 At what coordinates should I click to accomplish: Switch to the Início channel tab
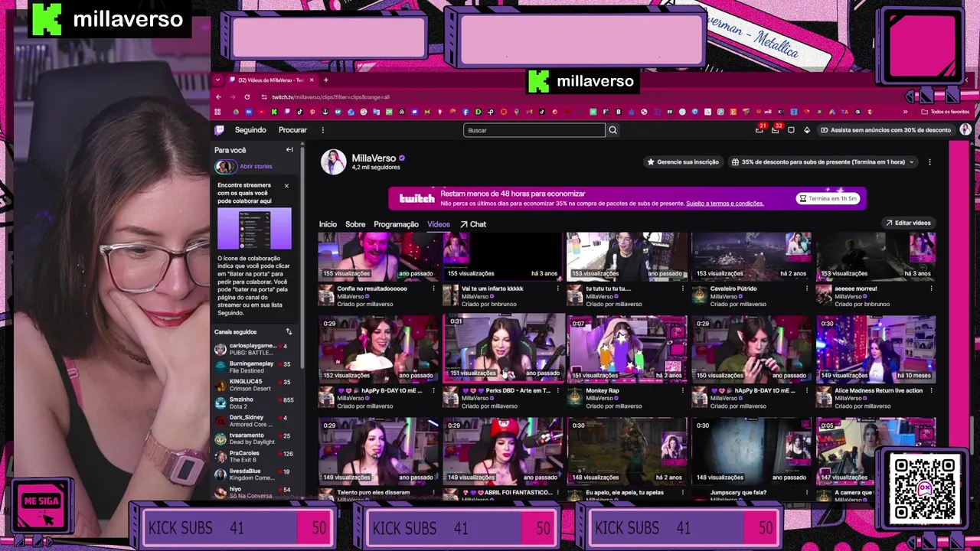[x=328, y=224]
